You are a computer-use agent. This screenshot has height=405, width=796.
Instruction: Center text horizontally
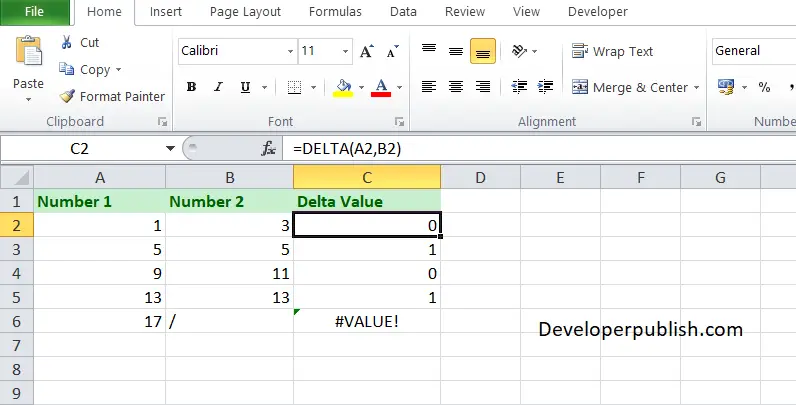(456, 87)
